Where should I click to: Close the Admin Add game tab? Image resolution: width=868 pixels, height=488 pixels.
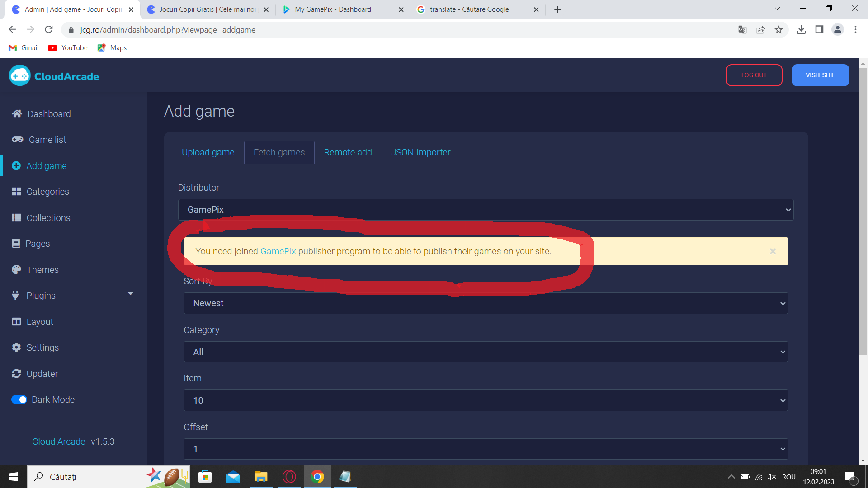[x=131, y=9]
